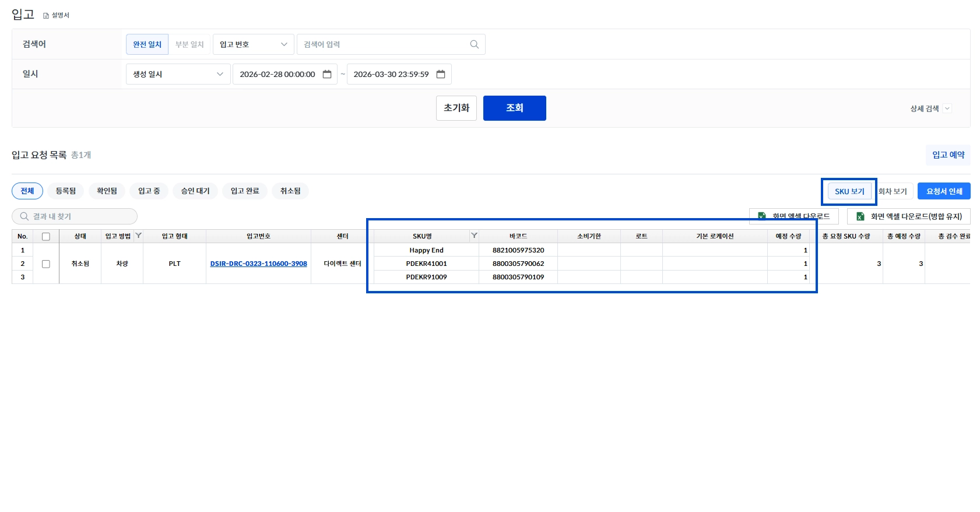Click the 요청서 인쇄 button

[x=944, y=191]
